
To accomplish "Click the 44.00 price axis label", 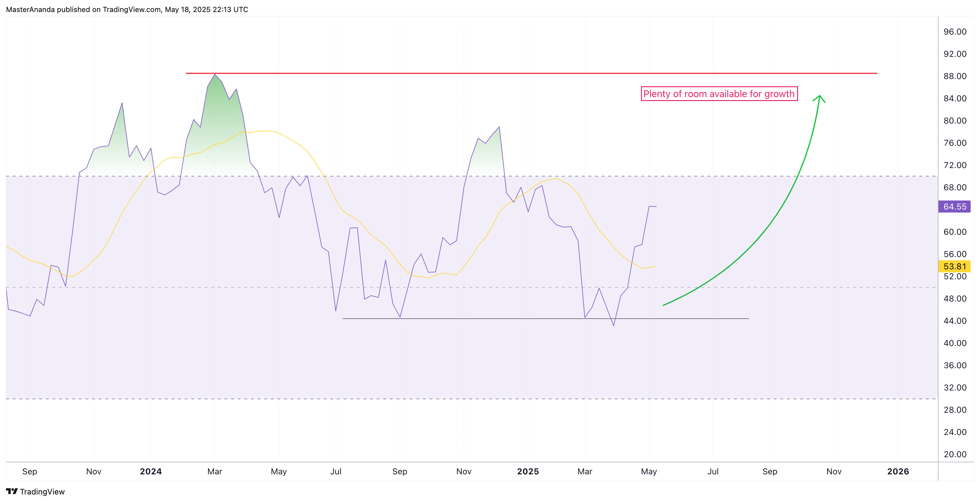I will pyautogui.click(x=955, y=321).
